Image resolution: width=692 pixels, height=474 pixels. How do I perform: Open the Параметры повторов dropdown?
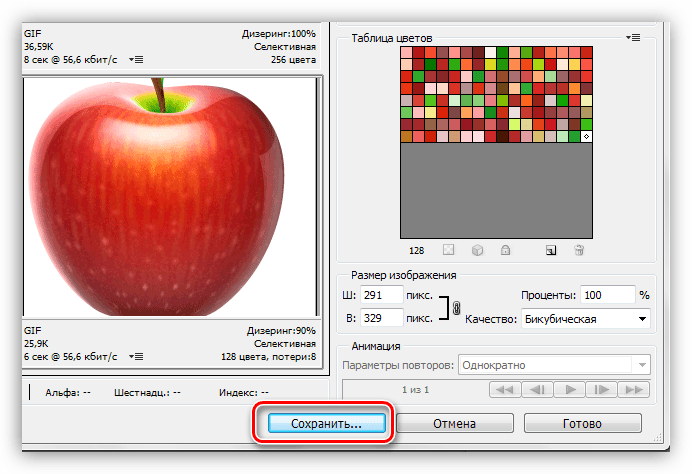[554, 365]
